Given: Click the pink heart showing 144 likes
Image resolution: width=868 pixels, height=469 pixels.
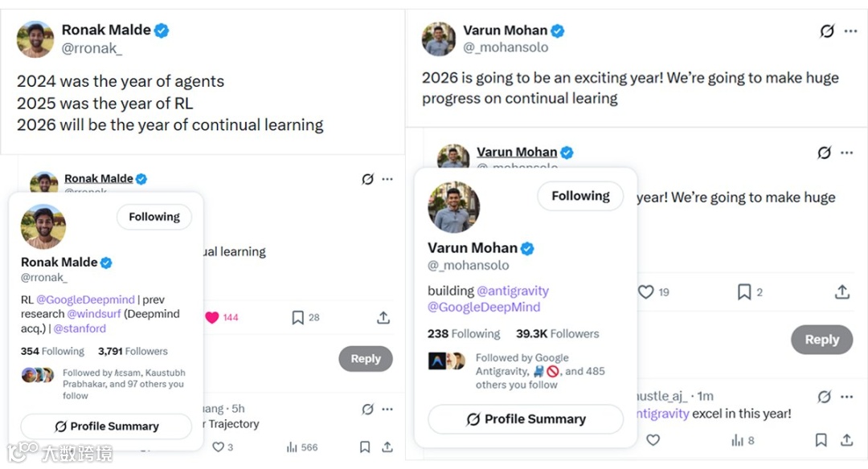Looking at the screenshot, I should 212,317.
